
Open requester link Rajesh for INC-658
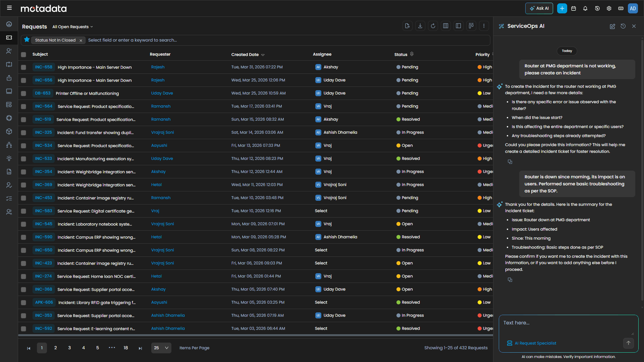(x=158, y=67)
